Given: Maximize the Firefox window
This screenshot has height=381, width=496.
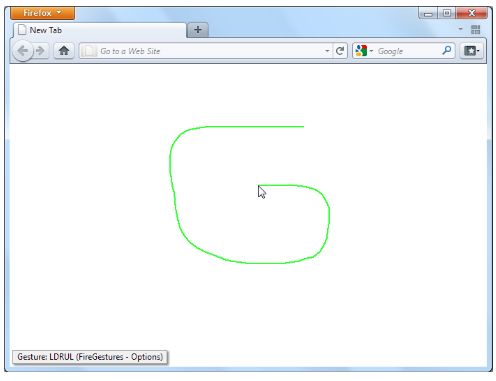Looking at the screenshot, I should 447,13.
